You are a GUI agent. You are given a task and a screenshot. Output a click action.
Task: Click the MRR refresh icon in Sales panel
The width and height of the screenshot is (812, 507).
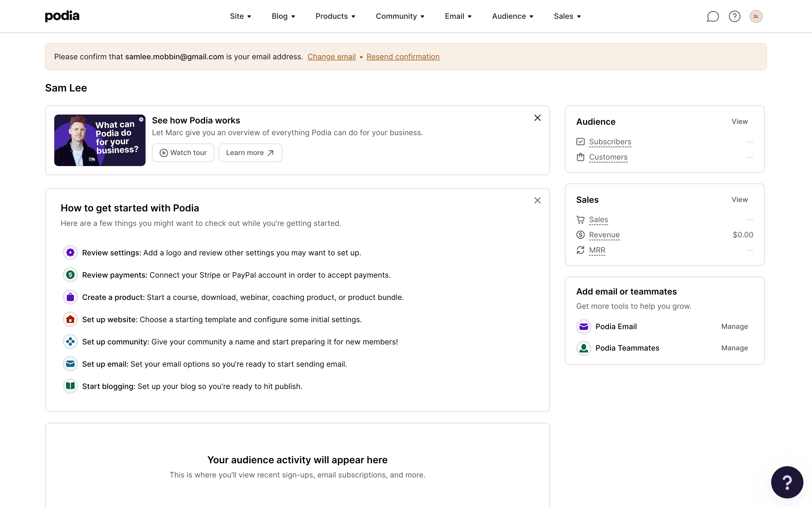coord(581,250)
